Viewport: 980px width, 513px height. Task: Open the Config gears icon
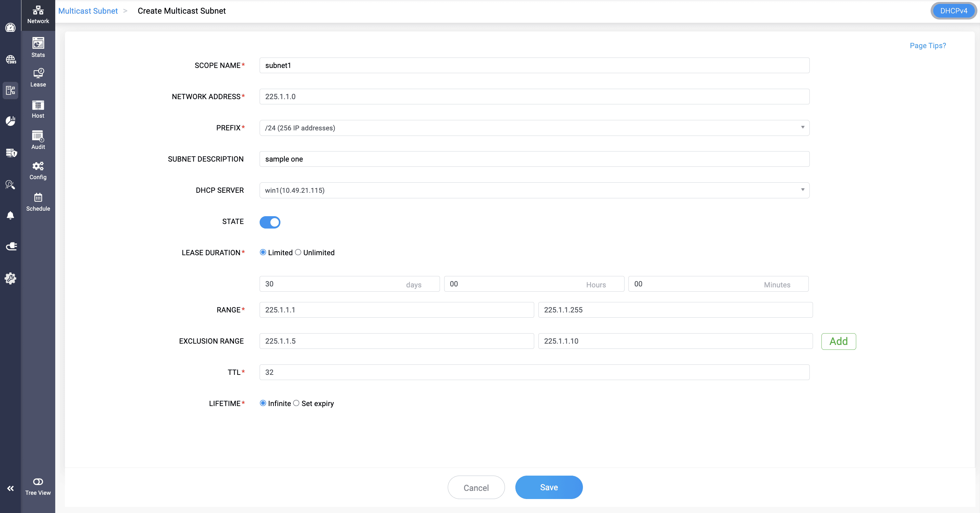(x=38, y=170)
